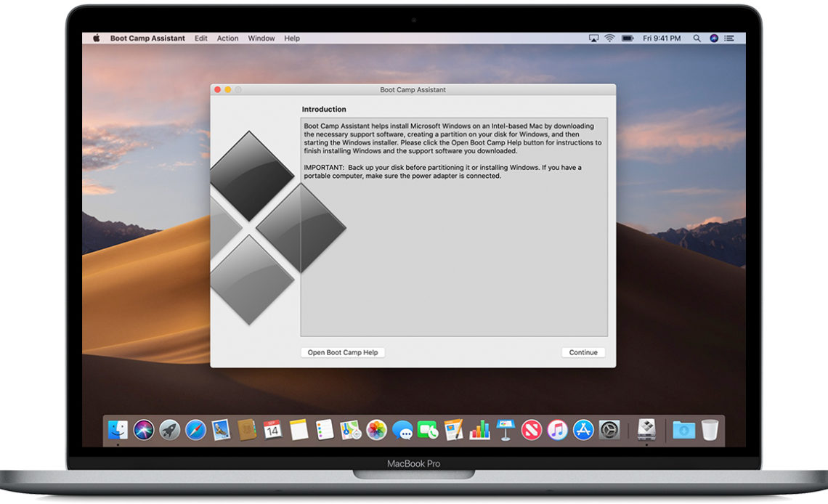This screenshot has width=828, height=504.
Task: Open Notification Center list icon
Action: (729, 38)
